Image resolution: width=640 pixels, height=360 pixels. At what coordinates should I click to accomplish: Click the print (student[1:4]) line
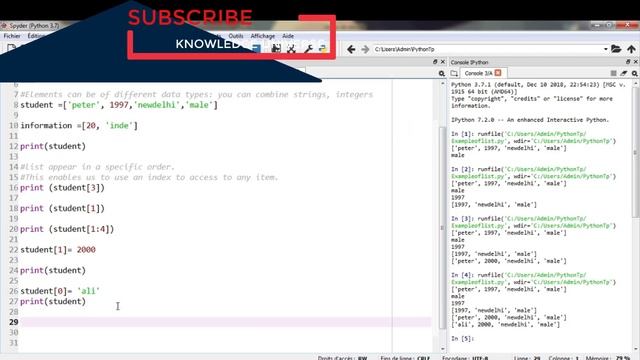(x=67, y=229)
